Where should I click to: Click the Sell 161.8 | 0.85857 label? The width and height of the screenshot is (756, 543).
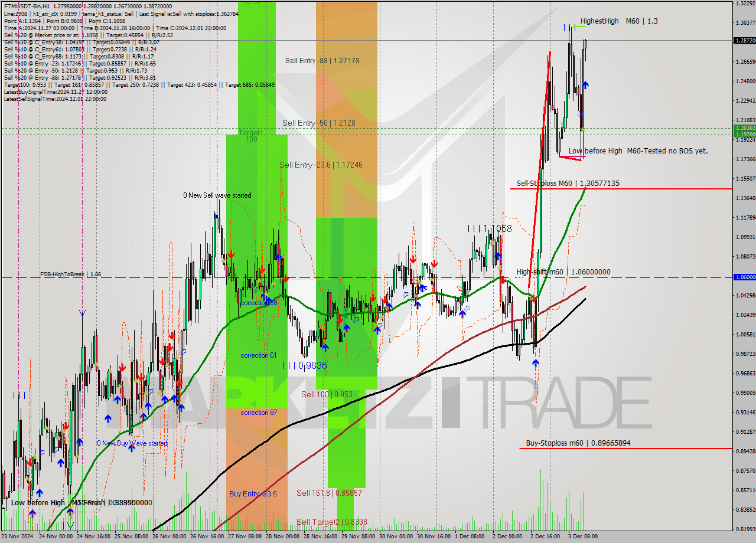click(329, 493)
